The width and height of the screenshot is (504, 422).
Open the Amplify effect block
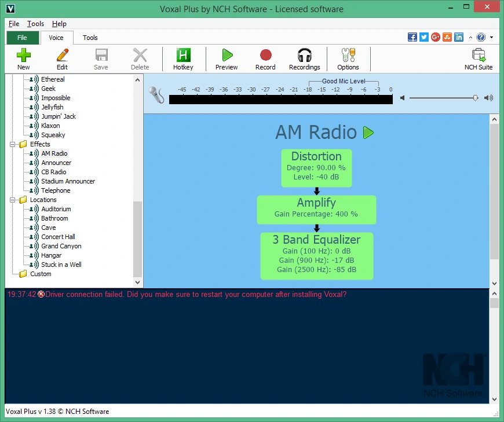(317, 210)
